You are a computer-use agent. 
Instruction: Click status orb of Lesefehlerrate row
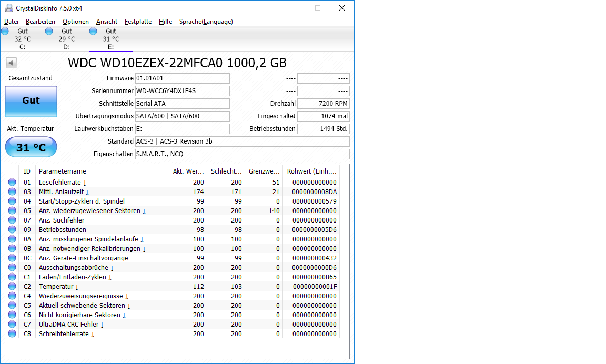pyautogui.click(x=13, y=182)
